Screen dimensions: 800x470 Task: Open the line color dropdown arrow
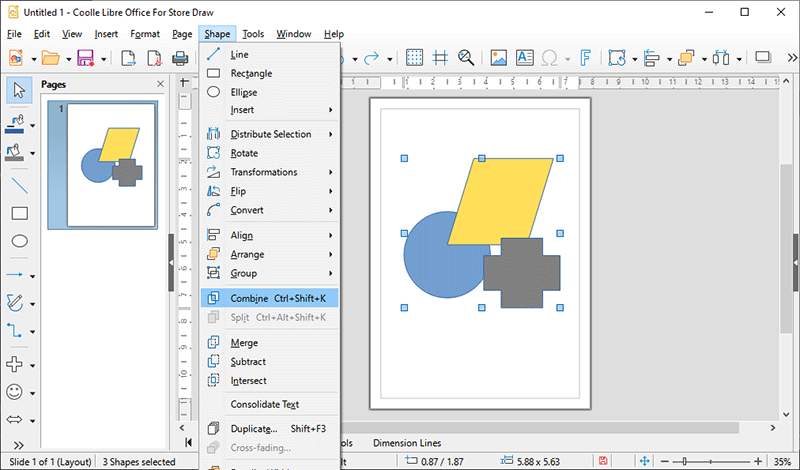pyautogui.click(x=33, y=126)
